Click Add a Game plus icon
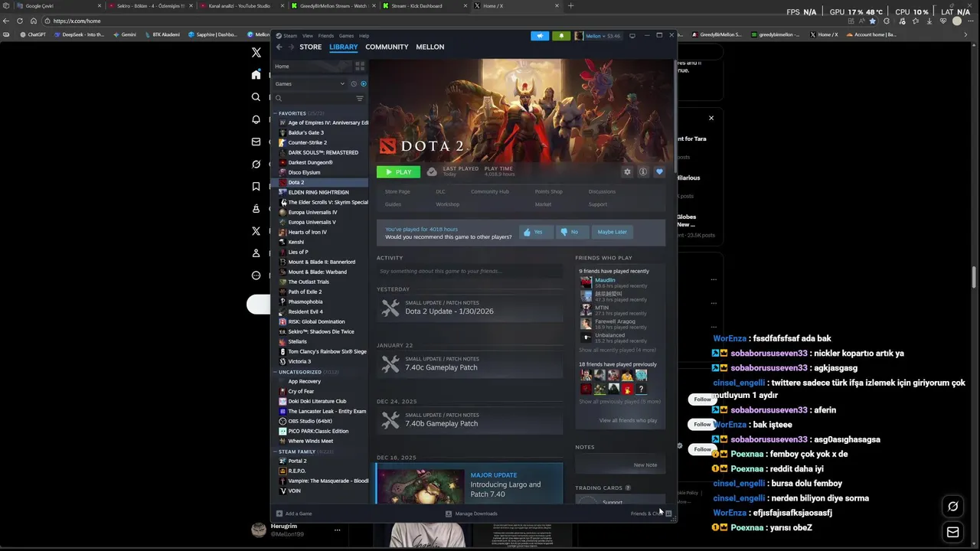 (279, 514)
